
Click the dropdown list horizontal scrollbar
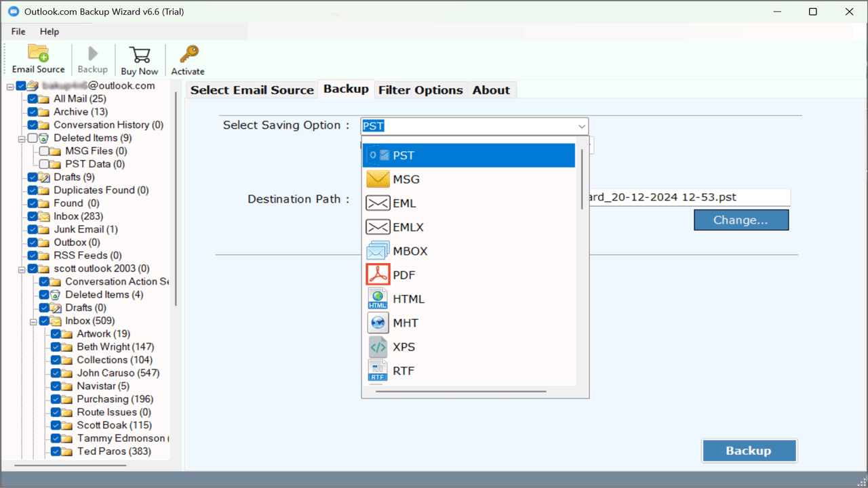pyautogui.click(x=460, y=391)
